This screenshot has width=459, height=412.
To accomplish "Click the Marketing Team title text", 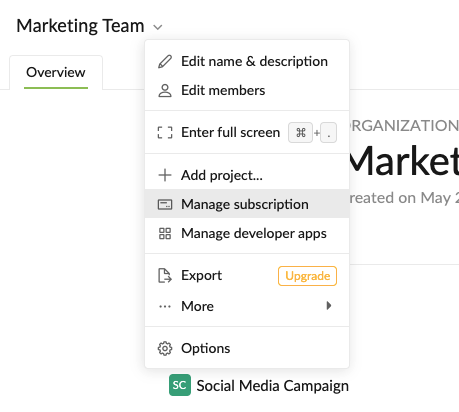I will pos(80,26).
